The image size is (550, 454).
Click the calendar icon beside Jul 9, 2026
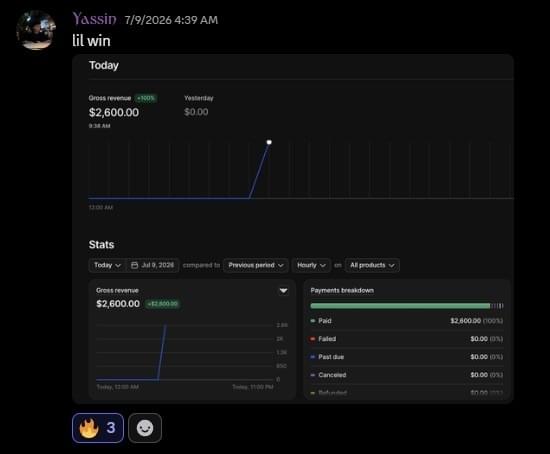[x=134, y=265]
